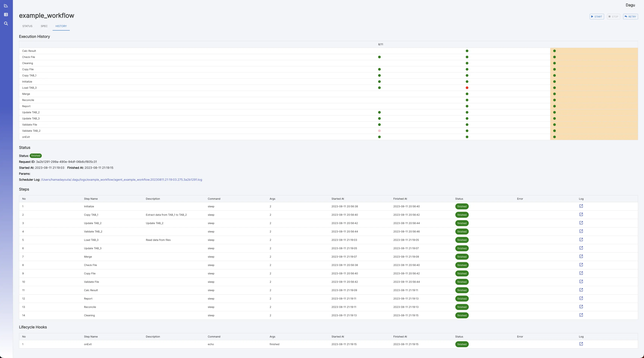Open log for the Calc Result step

pyautogui.click(x=581, y=290)
